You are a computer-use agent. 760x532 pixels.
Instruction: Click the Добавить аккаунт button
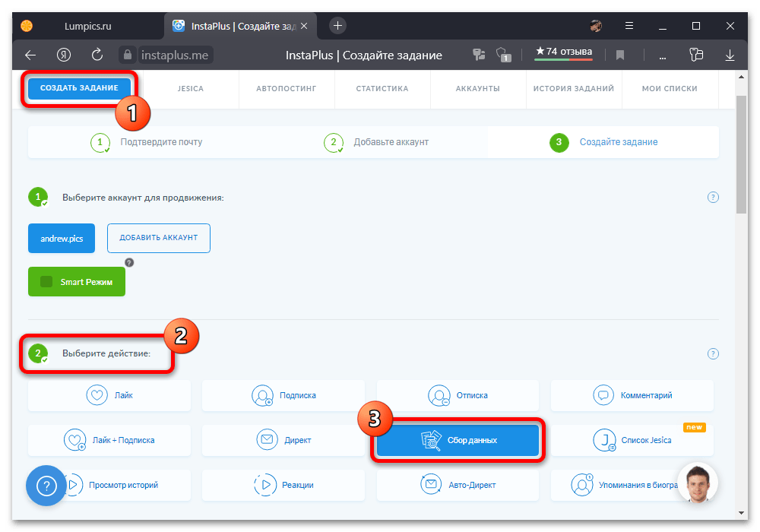pyautogui.click(x=158, y=238)
